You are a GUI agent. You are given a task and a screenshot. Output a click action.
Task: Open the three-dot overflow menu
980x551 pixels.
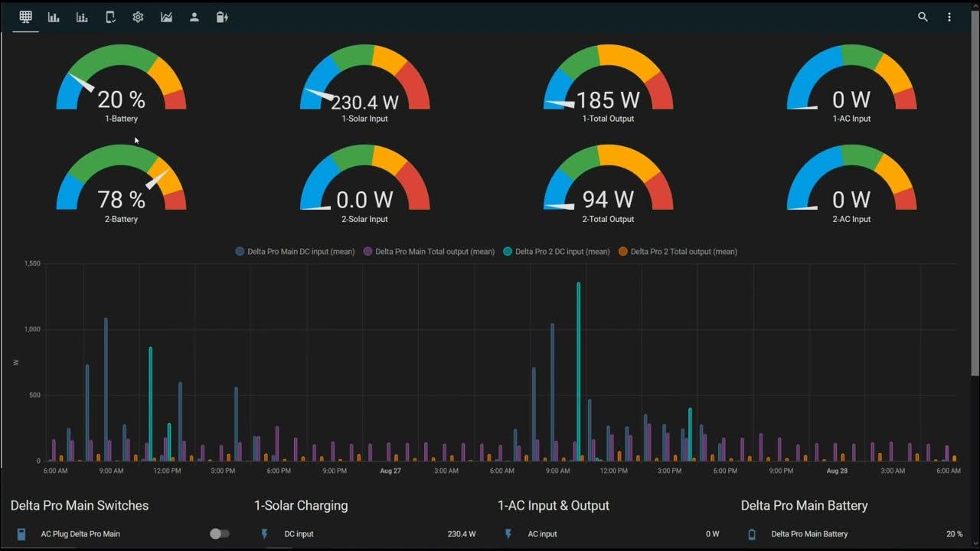[950, 17]
